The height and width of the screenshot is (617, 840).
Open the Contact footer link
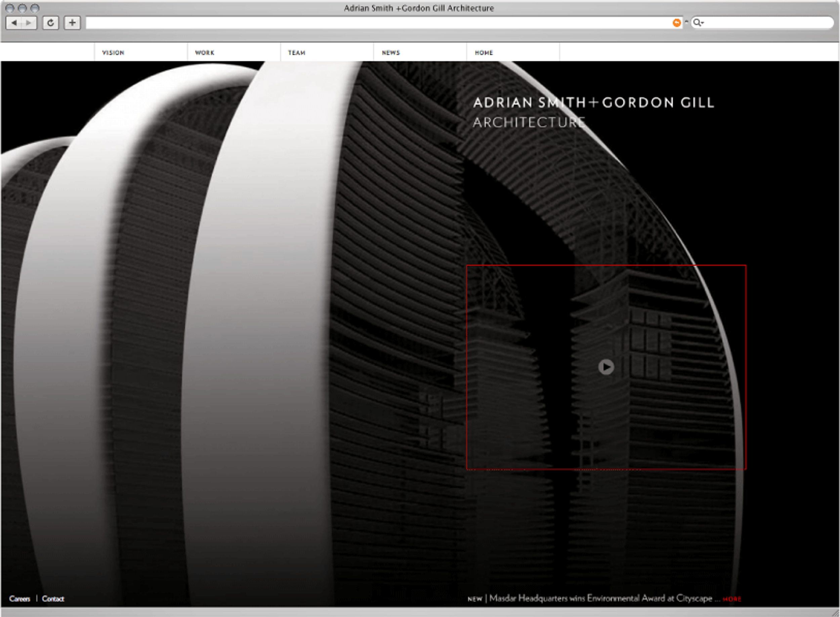pos(53,599)
